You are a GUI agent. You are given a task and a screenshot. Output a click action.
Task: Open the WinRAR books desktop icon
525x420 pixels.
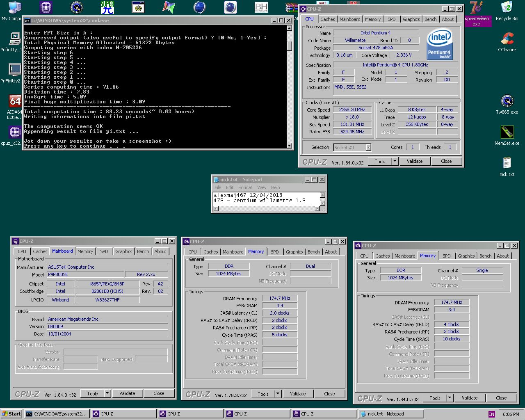pyautogui.click(x=291, y=8)
